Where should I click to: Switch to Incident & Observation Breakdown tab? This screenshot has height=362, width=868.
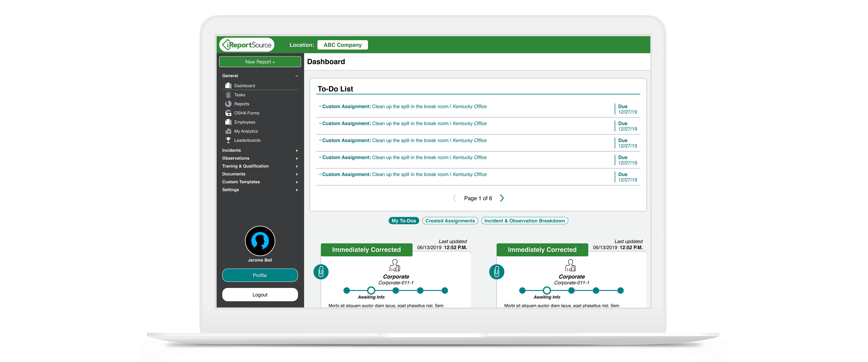(x=524, y=221)
